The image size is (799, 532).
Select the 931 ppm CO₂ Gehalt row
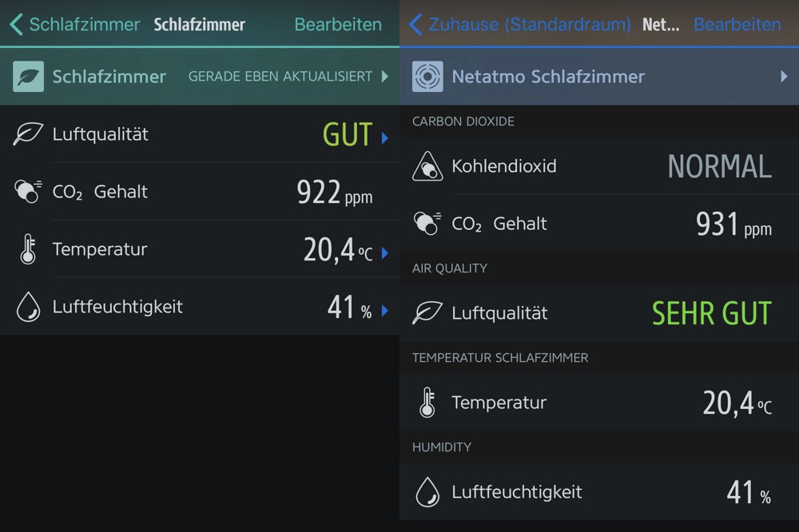click(x=599, y=224)
